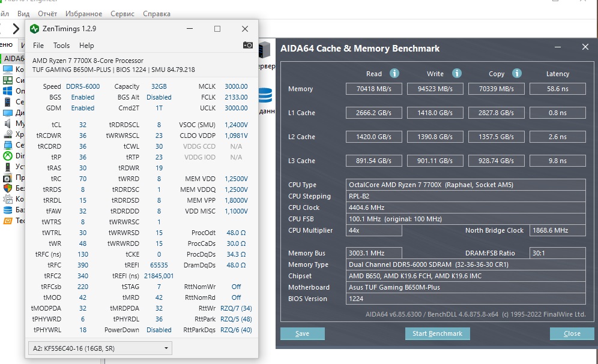The height and width of the screenshot is (364, 598).
Task: Click the AIDA64 tree root item
Action: (x=13, y=59)
